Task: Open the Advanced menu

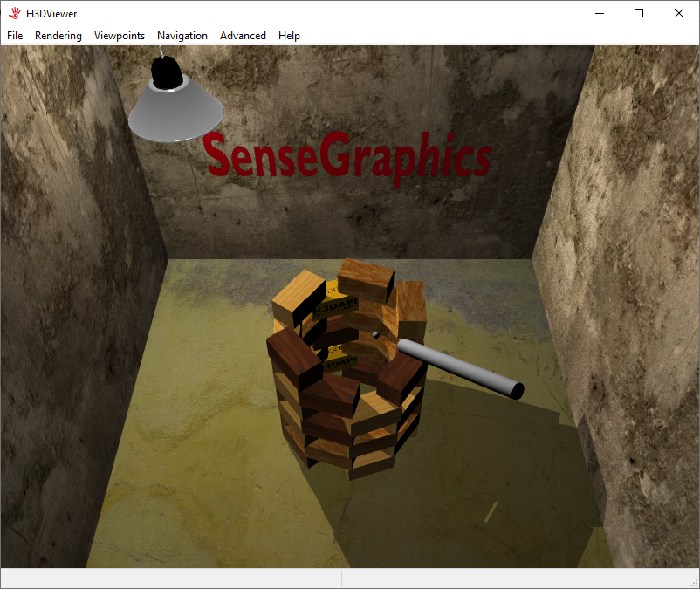Action: [x=243, y=36]
